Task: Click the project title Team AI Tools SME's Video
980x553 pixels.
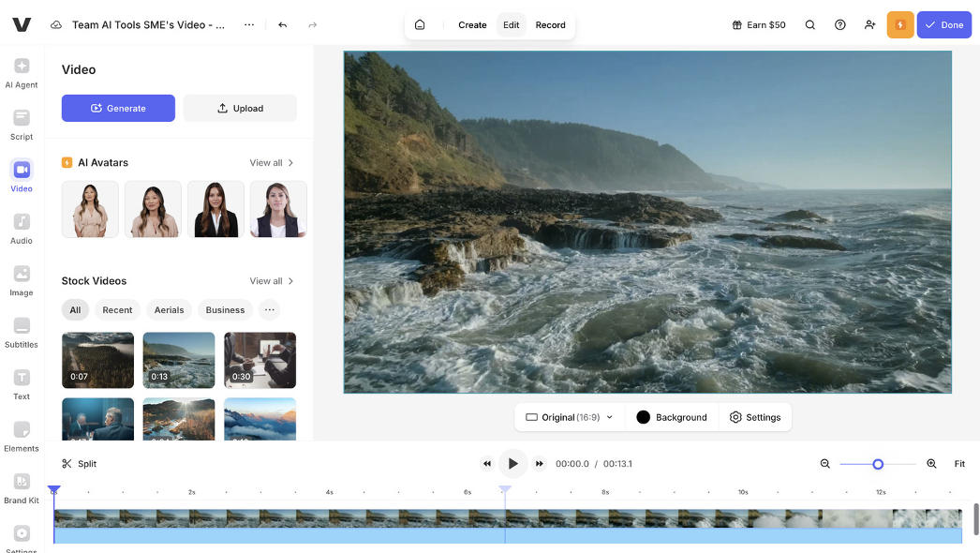Action: point(148,25)
